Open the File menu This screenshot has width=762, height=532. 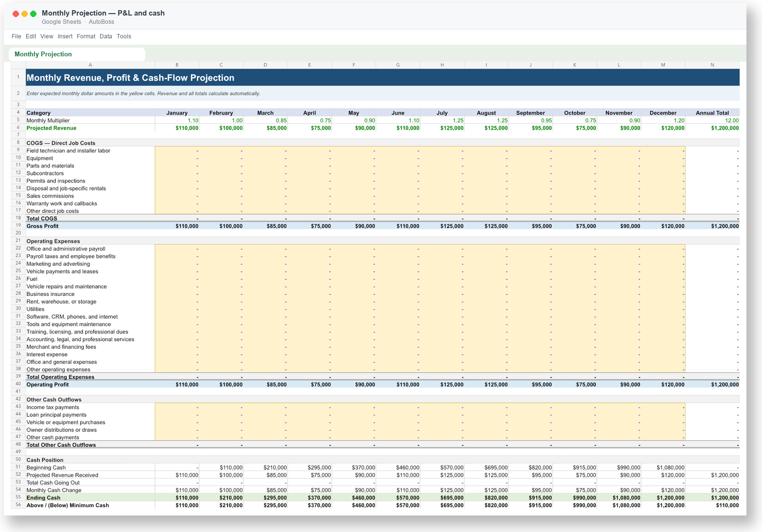[17, 36]
